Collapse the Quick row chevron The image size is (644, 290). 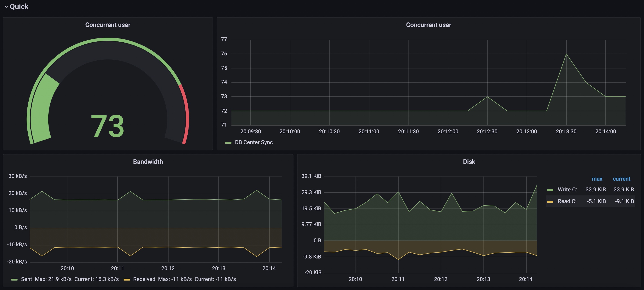point(6,7)
